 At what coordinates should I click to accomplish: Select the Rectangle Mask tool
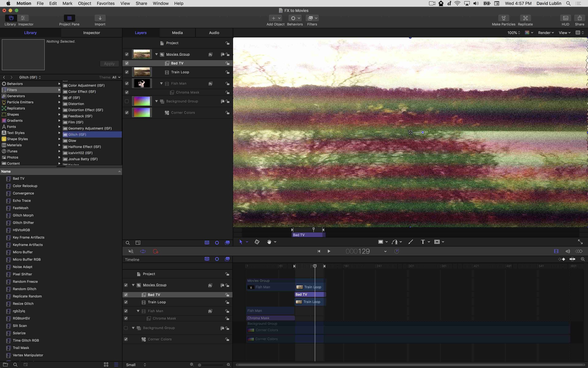tap(437, 242)
